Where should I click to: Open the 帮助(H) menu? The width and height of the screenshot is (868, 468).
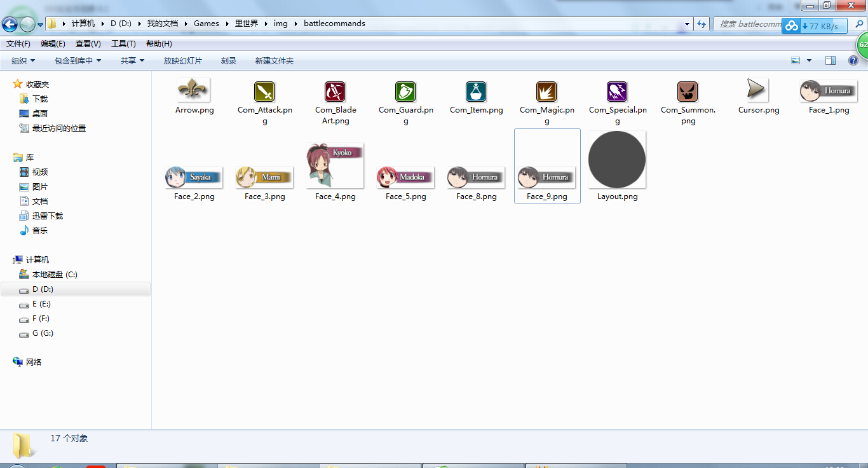tap(159, 44)
